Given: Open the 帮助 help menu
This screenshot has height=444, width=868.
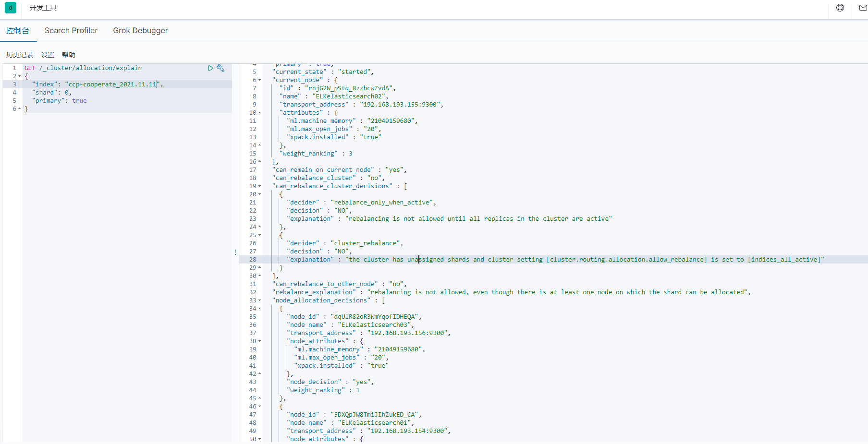Looking at the screenshot, I should [69, 55].
